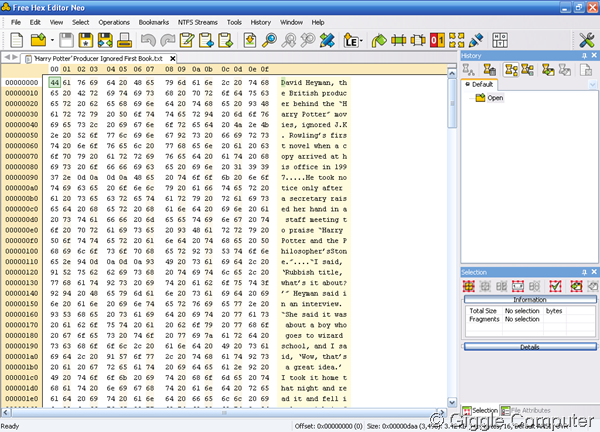Open the Tools menu
This screenshot has height=432, width=600.
pos(234,22)
